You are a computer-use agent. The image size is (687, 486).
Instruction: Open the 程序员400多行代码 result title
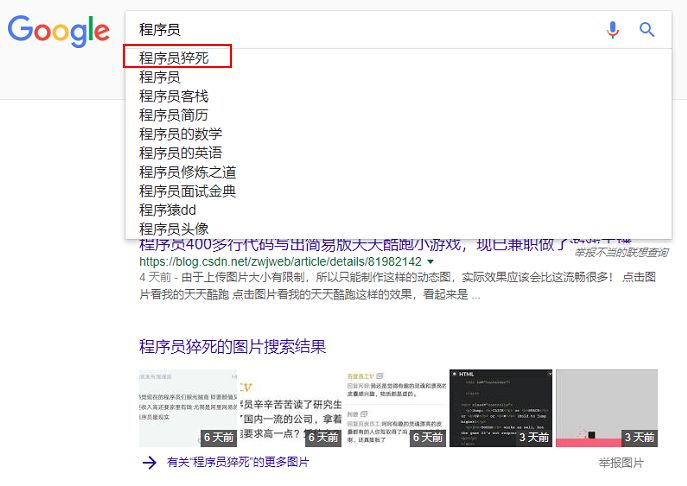(386, 244)
